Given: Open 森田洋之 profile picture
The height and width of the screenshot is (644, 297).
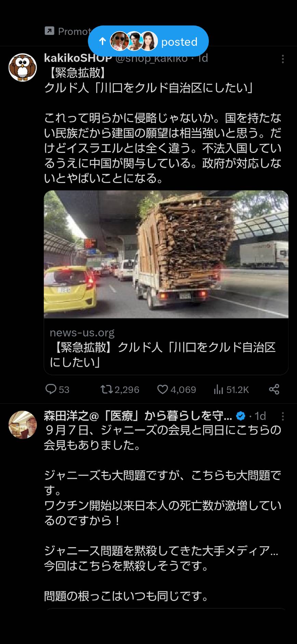Looking at the screenshot, I should (23, 424).
